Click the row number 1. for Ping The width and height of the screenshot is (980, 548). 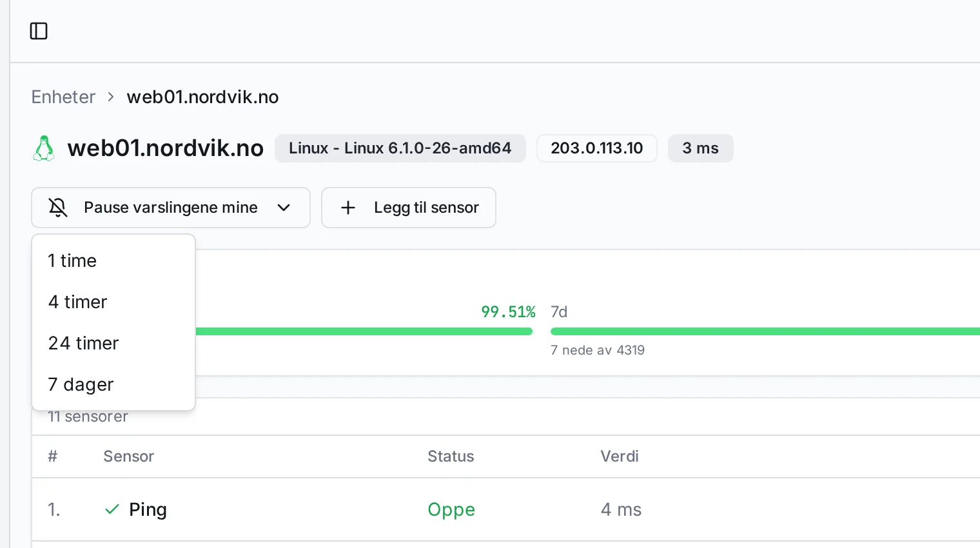[x=54, y=509]
